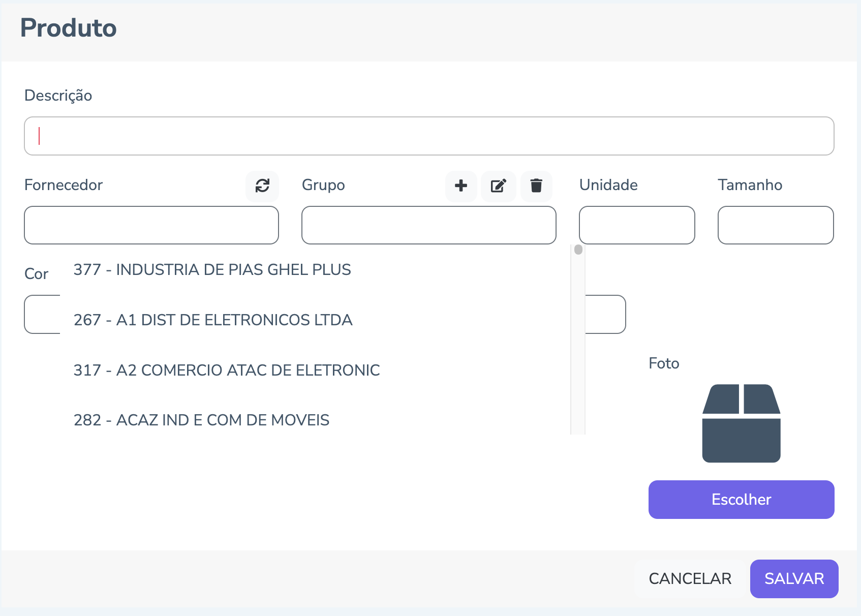Image resolution: width=861 pixels, height=616 pixels.
Task: Click the Cor input field
Action: click(42, 314)
